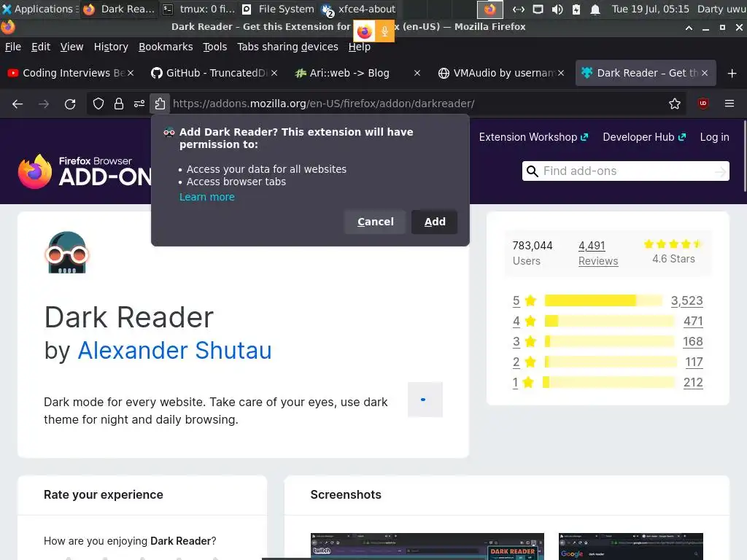Click the extension puzzle icon in address bar
The image size is (747, 560).
click(x=160, y=104)
